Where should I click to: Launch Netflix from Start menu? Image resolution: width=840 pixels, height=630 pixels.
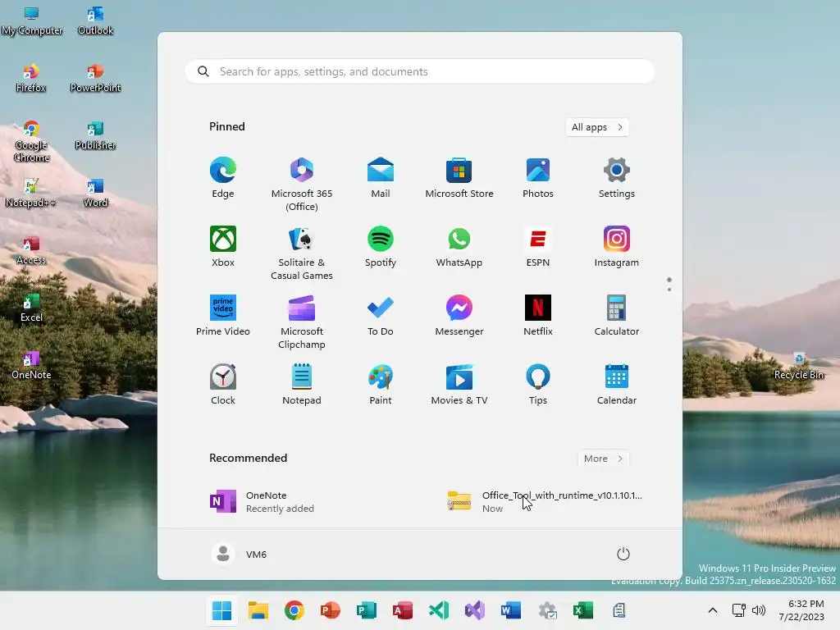coord(538,316)
